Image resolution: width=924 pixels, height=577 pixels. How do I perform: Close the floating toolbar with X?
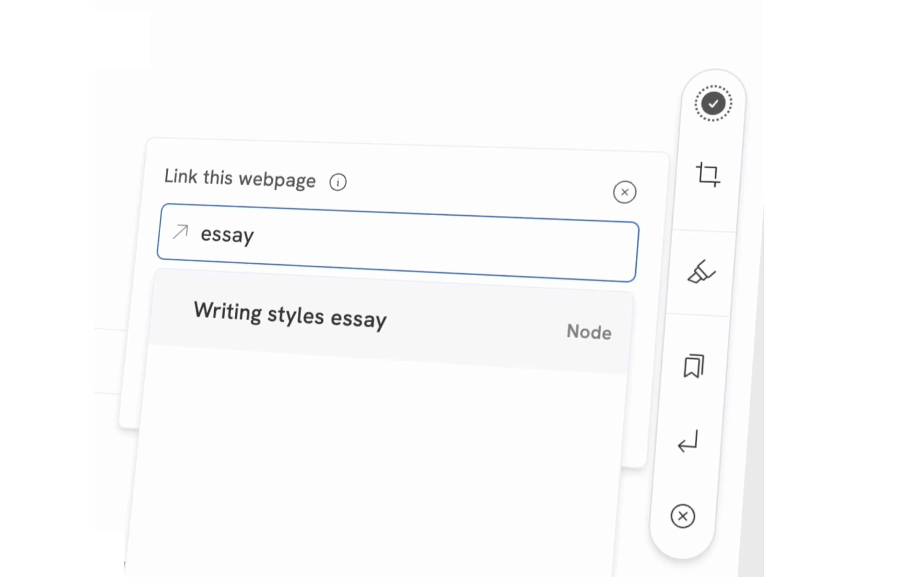[683, 516]
